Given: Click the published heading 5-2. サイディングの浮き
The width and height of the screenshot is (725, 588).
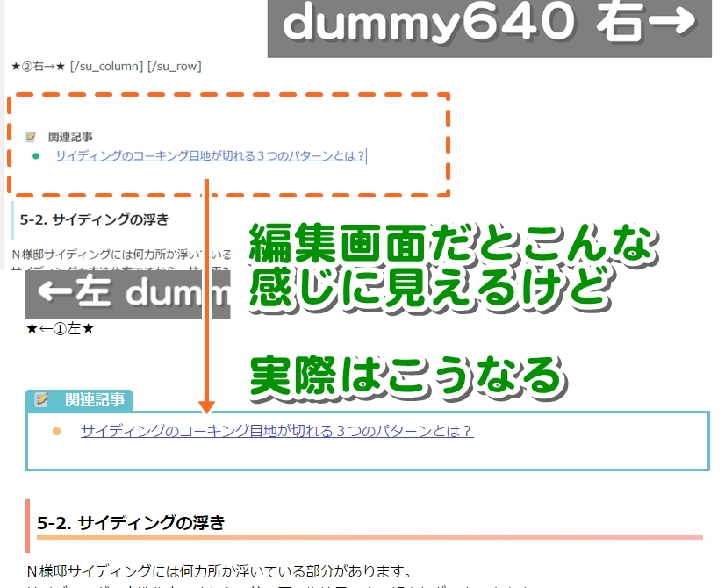Looking at the screenshot, I should [131, 523].
